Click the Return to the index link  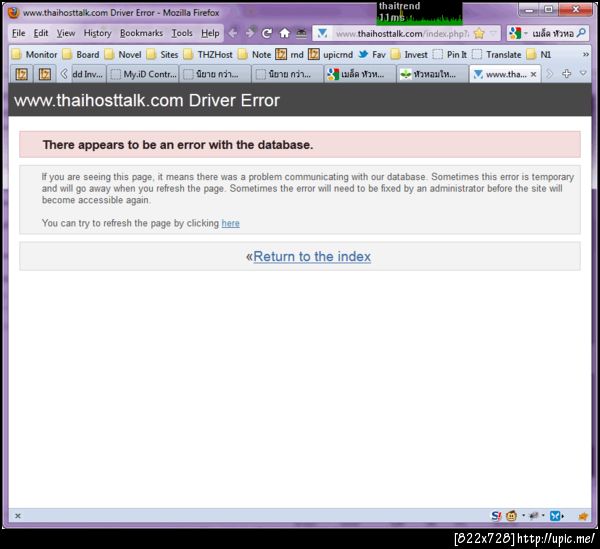(x=312, y=256)
